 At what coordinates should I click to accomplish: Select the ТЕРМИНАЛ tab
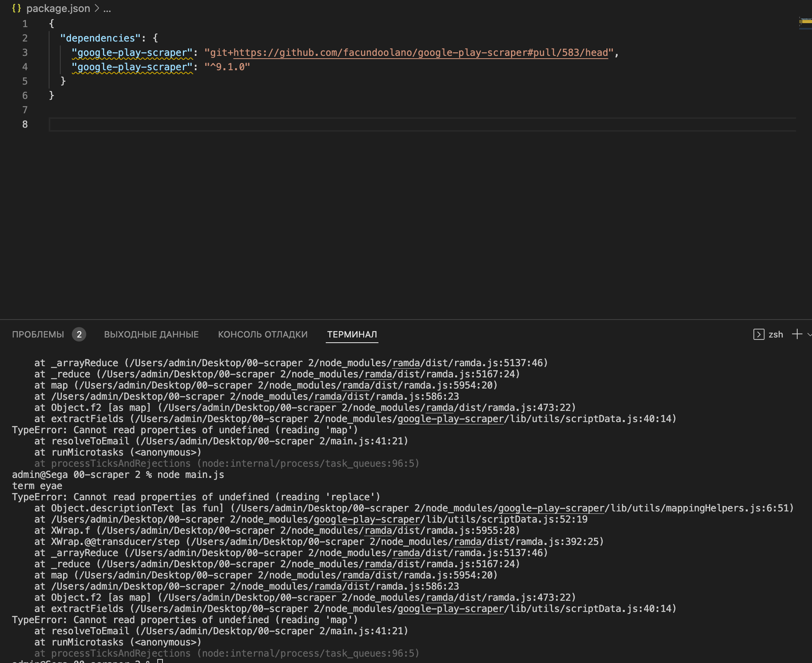(x=352, y=335)
